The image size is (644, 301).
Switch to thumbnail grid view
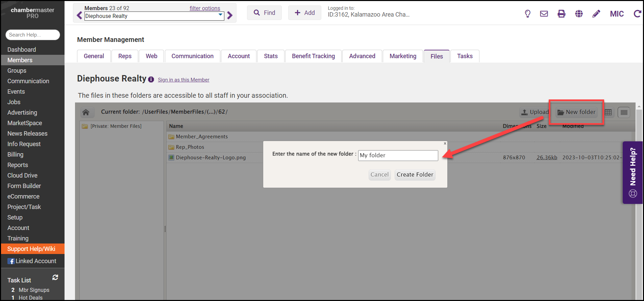608,112
